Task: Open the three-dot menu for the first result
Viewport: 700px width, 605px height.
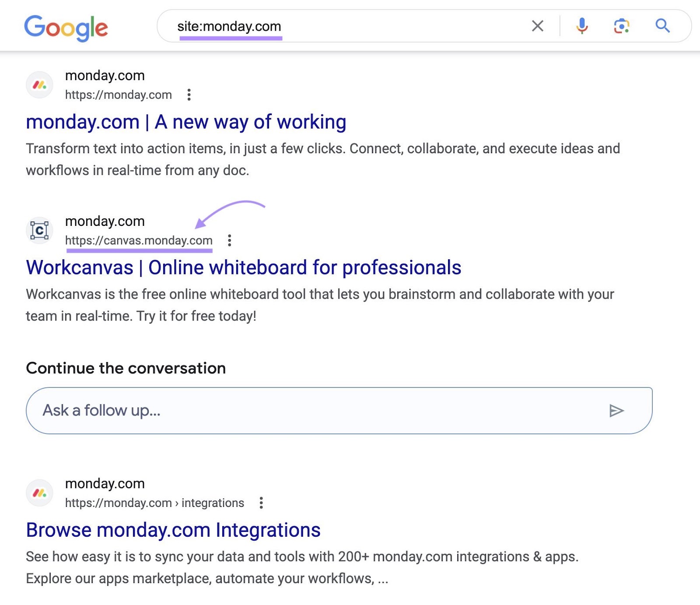Action: click(189, 95)
